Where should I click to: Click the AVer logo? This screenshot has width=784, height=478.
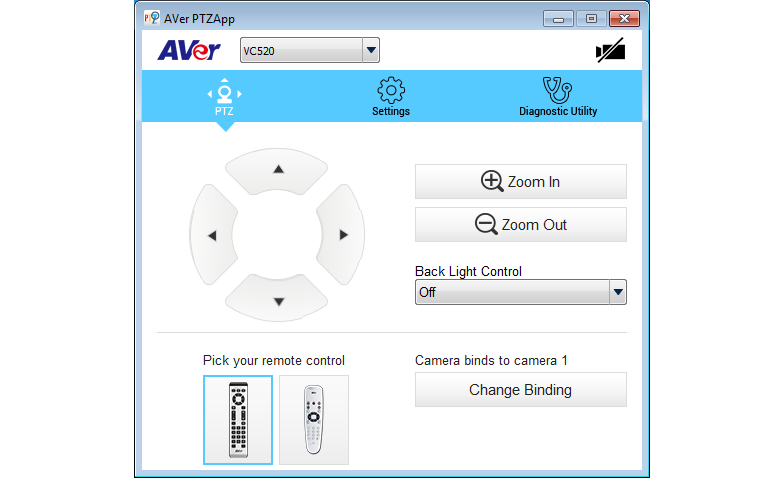coord(189,50)
